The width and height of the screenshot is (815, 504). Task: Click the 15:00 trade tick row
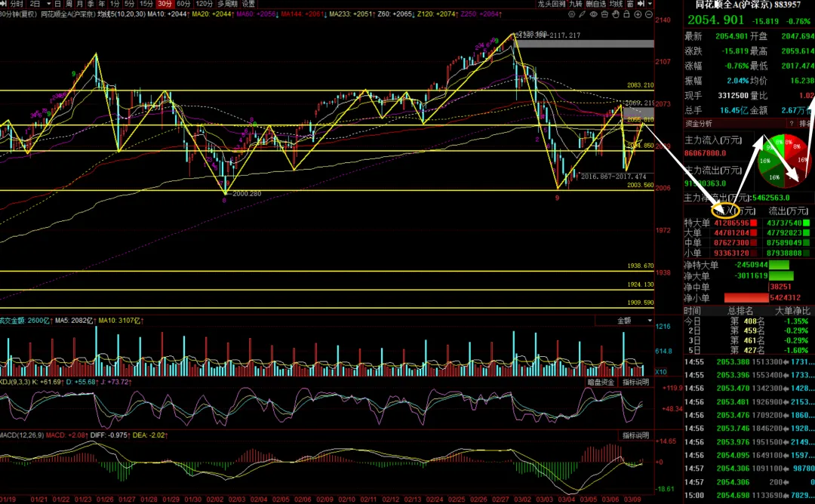[x=749, y=496]
